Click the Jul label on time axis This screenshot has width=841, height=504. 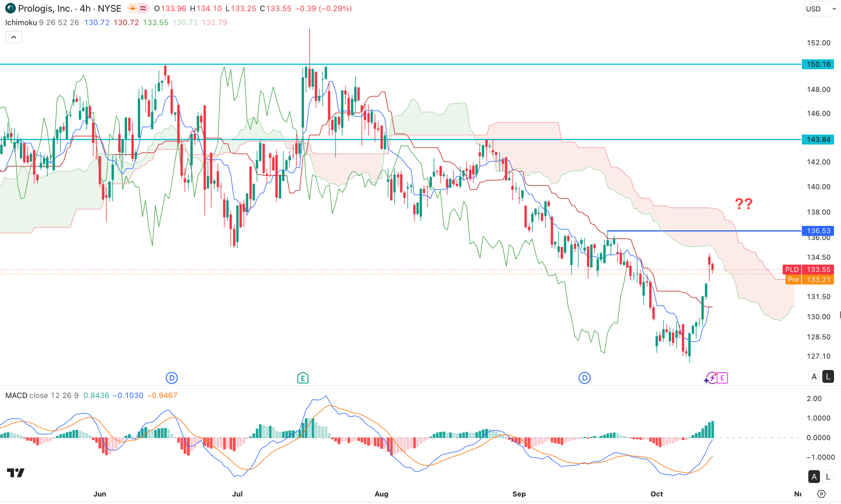pyautogui.click(x=237, y=494)
